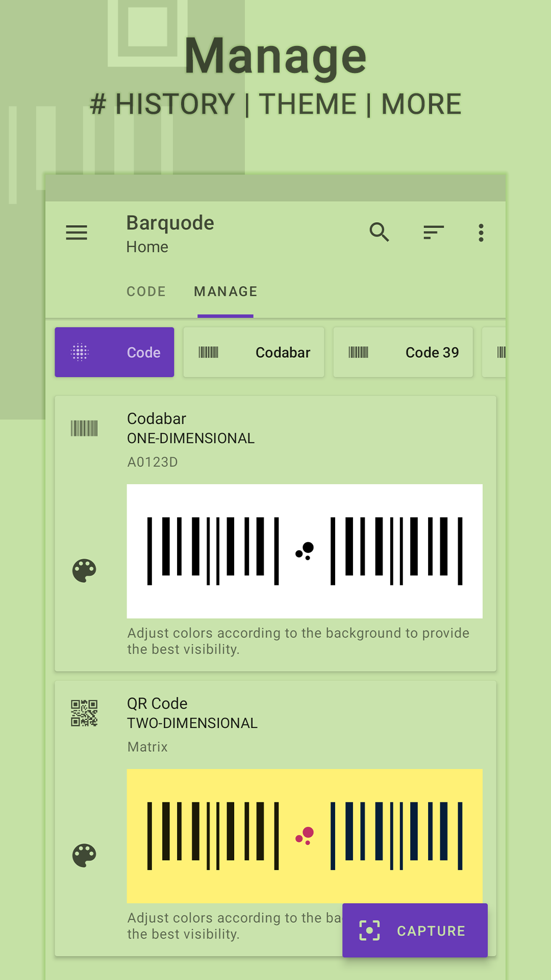Click the Codabar card barcode icon

(84, 428)
